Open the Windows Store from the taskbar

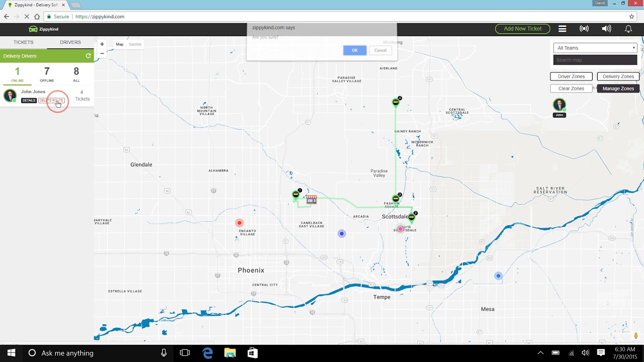(x=253, y=353)
